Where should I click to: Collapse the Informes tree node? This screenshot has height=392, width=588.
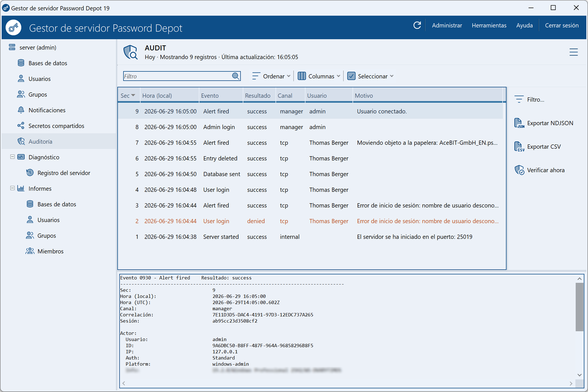(12, 188)
